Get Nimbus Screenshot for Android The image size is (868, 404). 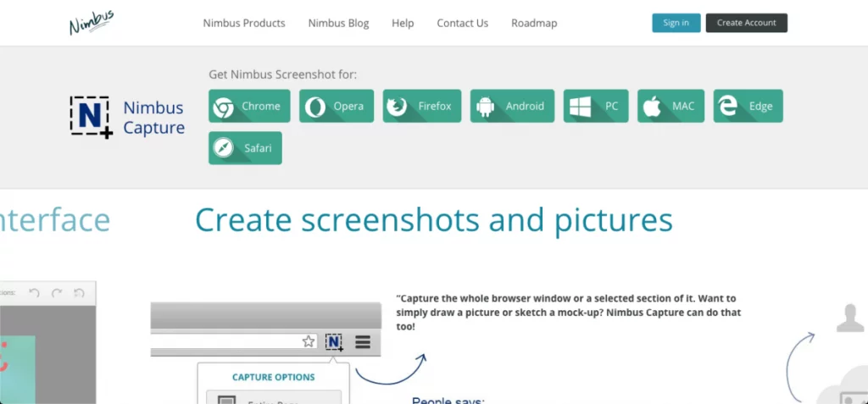(x=513, y=106)
